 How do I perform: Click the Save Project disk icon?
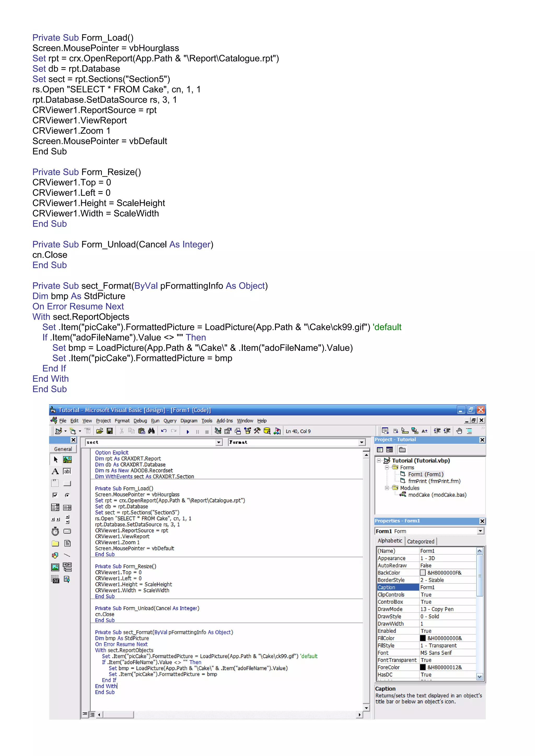(x=110, y=431)
